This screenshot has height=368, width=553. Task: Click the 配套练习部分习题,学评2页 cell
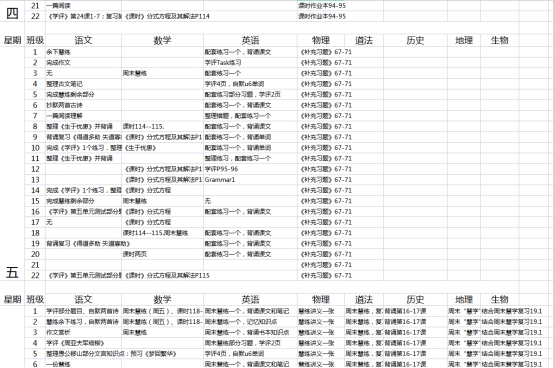coord(250,95)
